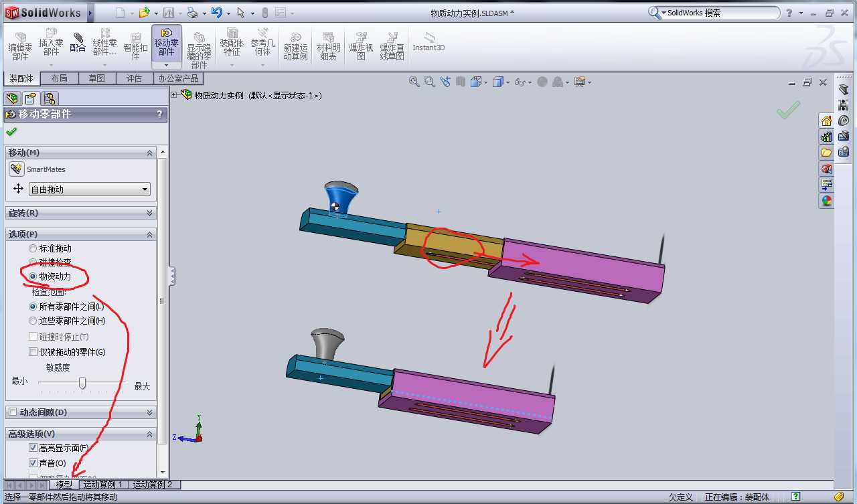Click the SmartMates button
Viewport: 857px width, 504px height.
coord(16,169)
